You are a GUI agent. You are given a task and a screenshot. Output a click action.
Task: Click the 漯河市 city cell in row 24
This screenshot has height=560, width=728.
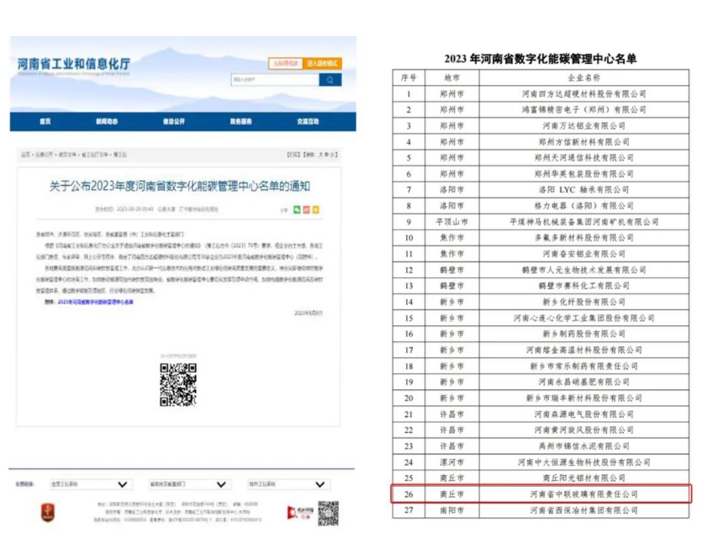click(451, 462)
